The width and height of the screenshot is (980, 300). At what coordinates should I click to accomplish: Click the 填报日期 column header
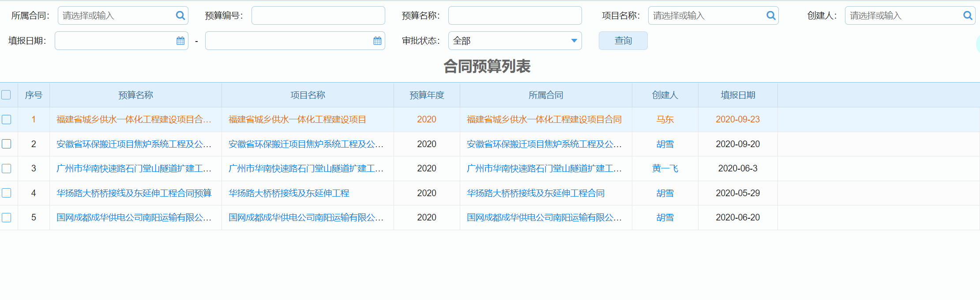point(737,95)
